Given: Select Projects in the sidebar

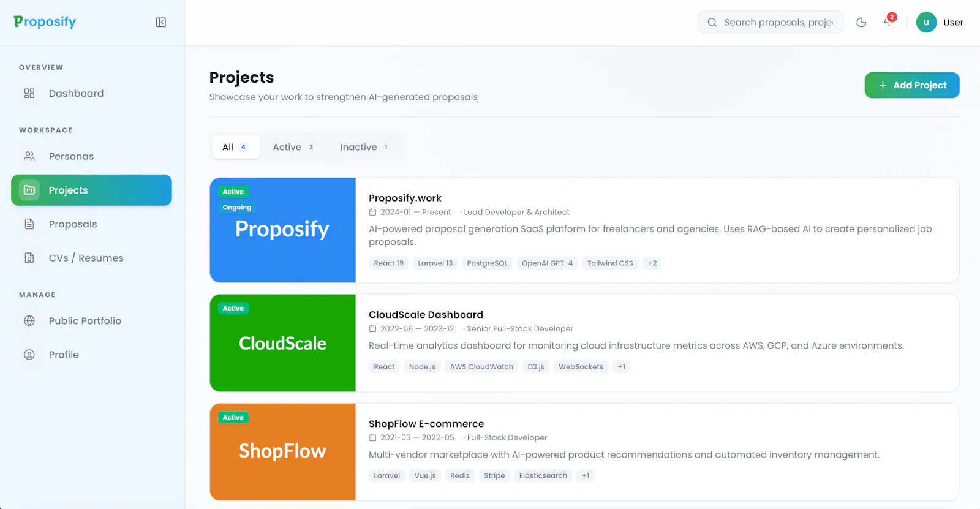Looking at the screenshot, I should coord(91,190).
